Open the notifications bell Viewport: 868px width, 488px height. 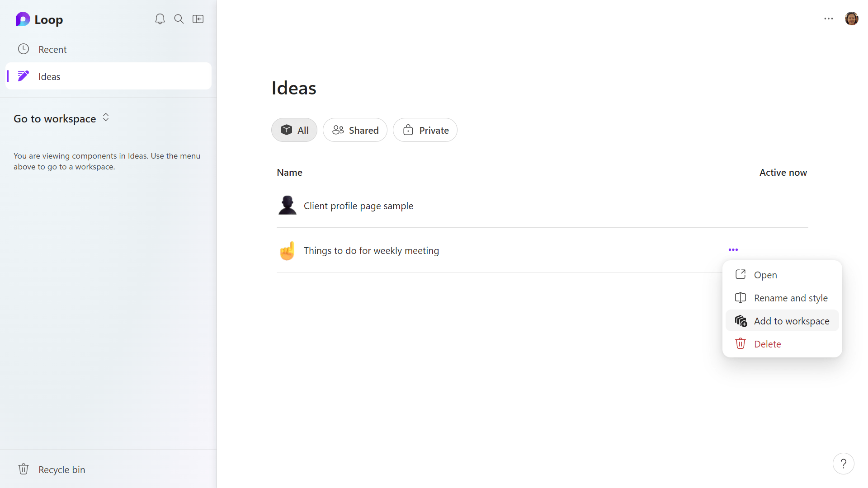160,19
